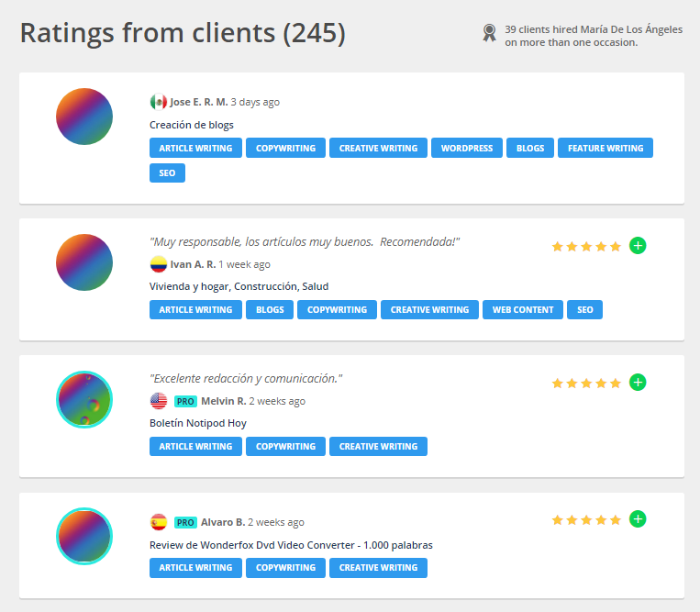Open Melvin R.'s profile avatar
This screenshot has height=612, width=700.
(84, 399)
